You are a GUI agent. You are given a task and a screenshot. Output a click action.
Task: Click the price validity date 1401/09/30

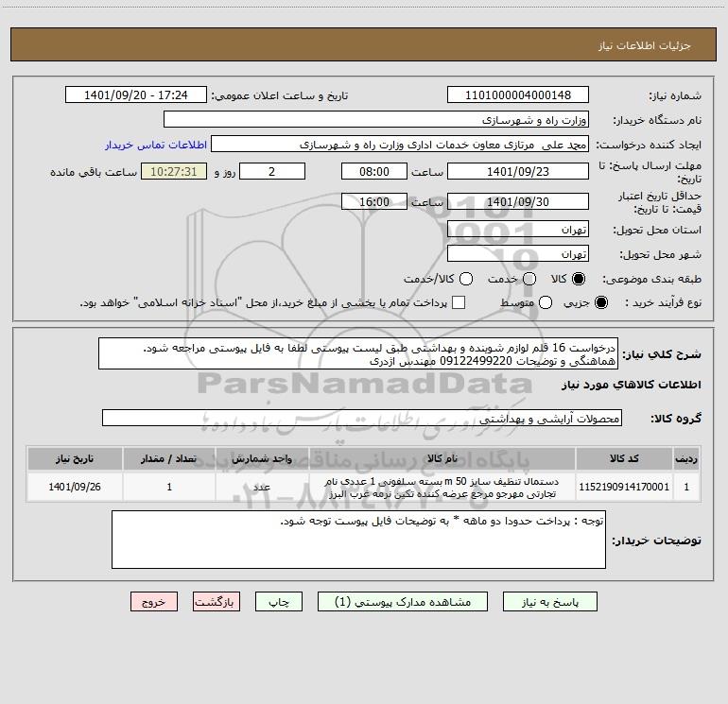coord(518,201)
